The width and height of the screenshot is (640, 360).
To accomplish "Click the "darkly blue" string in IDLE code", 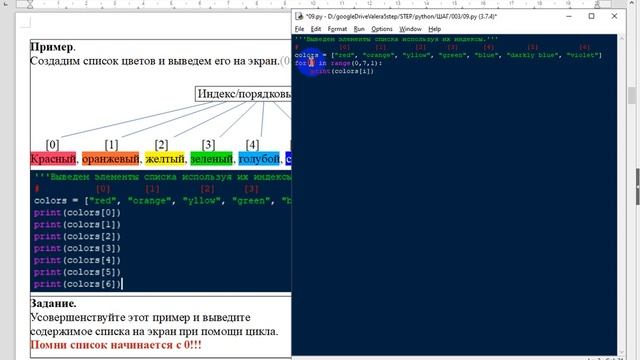I will (533, 55).
